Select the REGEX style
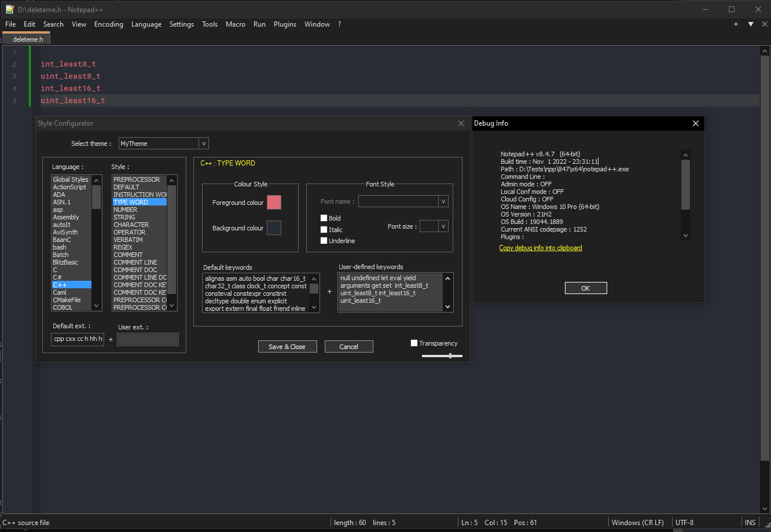 point(139,247)
